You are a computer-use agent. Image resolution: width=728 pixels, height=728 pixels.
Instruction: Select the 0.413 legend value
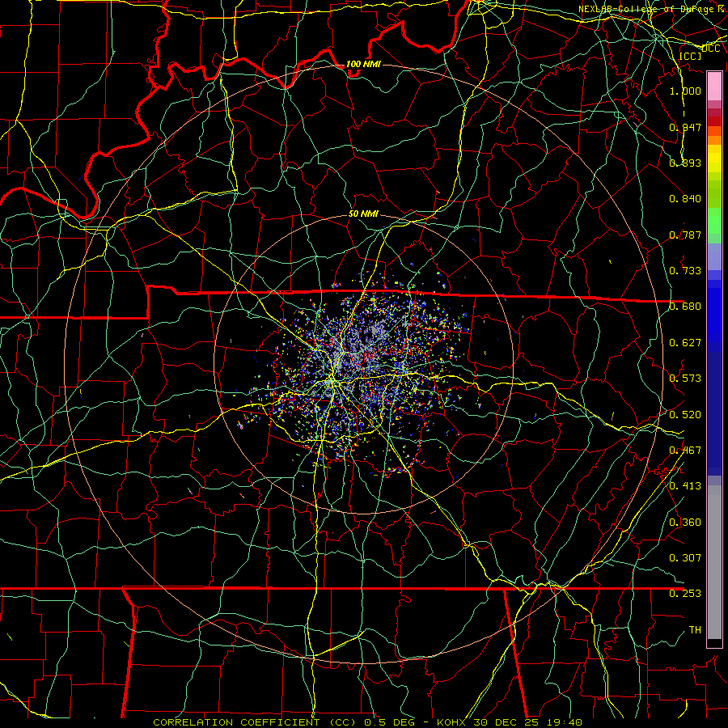pos(685,486)
